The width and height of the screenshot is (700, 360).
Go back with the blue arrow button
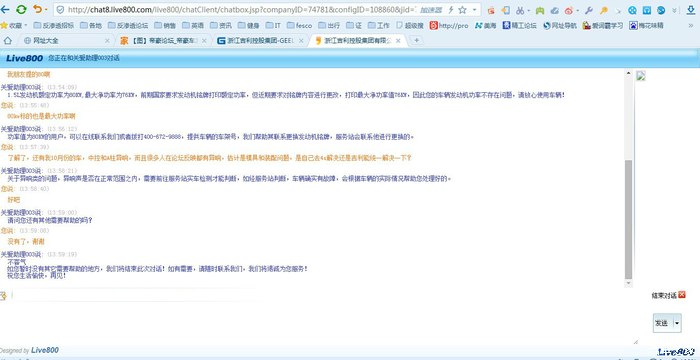pyautogui.click(x=5, y=9)
